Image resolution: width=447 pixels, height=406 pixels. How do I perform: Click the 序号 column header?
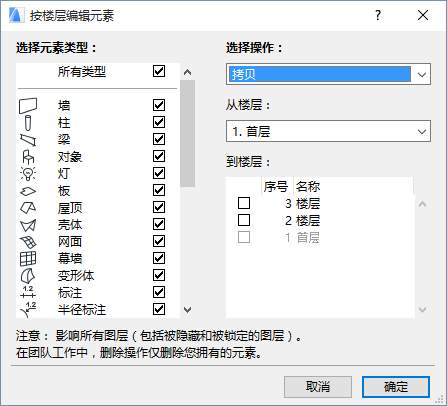point(277,186)
